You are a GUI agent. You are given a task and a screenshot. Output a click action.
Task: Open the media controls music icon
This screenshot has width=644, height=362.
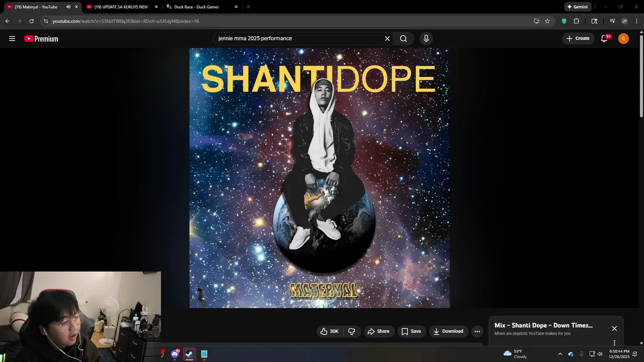point(612,21)
